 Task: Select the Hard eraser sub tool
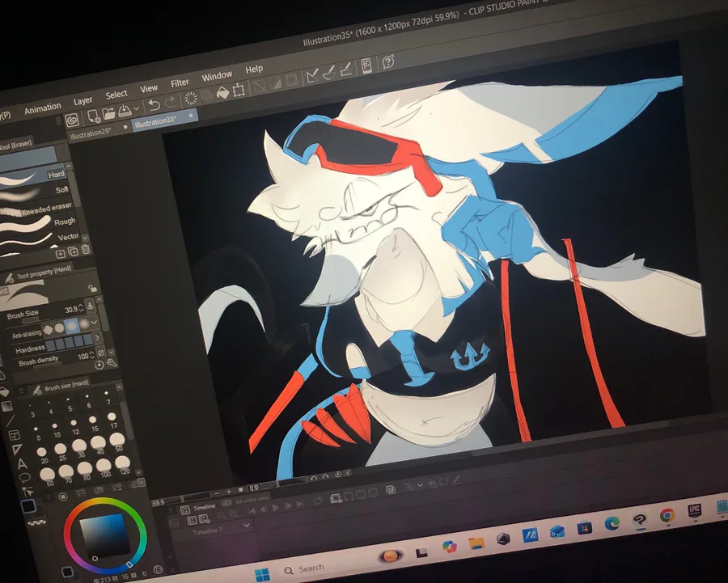[32, 177]
